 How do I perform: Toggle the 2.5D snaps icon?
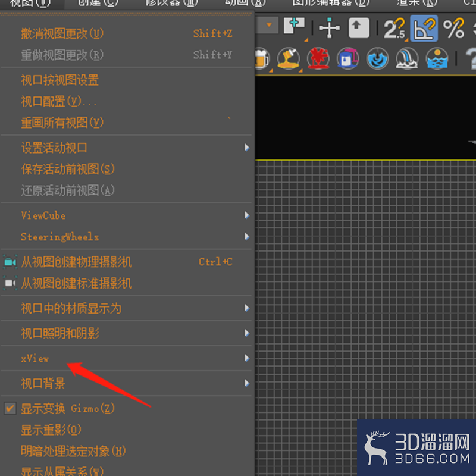click(x=394, y=29)
